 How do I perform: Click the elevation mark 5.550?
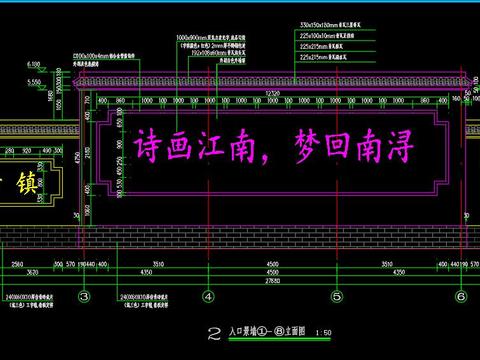pyautogui.click(x=34, y=82)
